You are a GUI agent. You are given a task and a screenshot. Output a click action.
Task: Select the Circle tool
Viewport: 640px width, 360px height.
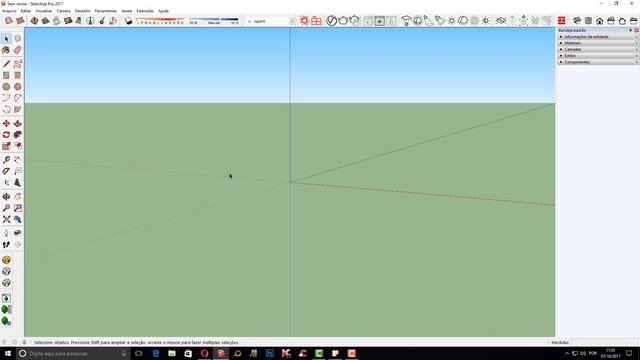[6, 87]
